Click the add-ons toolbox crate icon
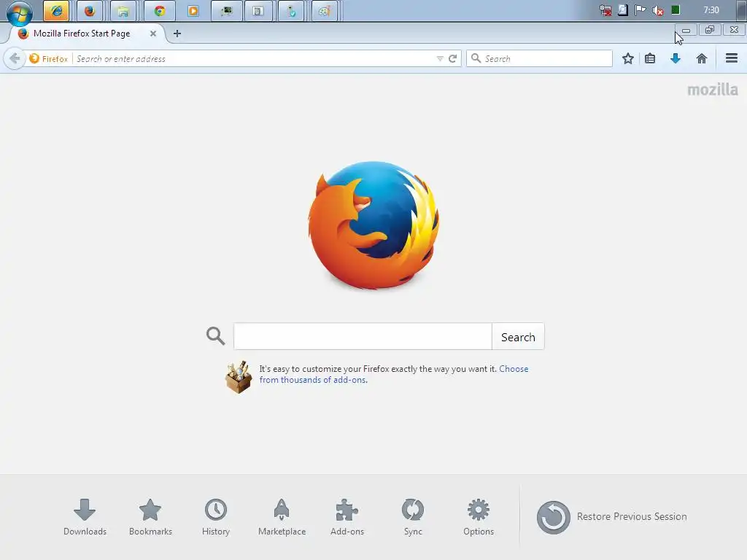The width and height of the screenshot is (747, 560). (239, 377)
